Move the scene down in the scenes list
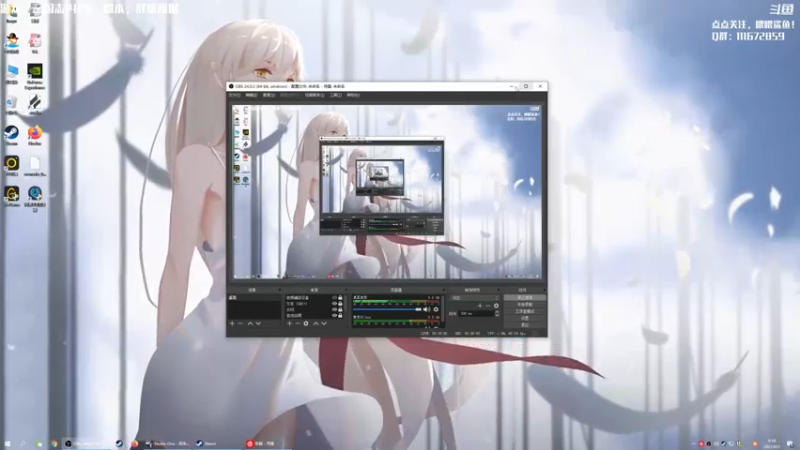The image size is (800, 450). pos(258,323)
